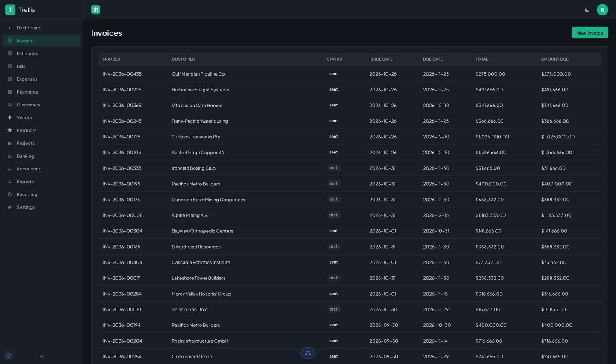Select Gunnison Basin Mining Cooperative
Screen dimensions: 616x364
(209, 200)
